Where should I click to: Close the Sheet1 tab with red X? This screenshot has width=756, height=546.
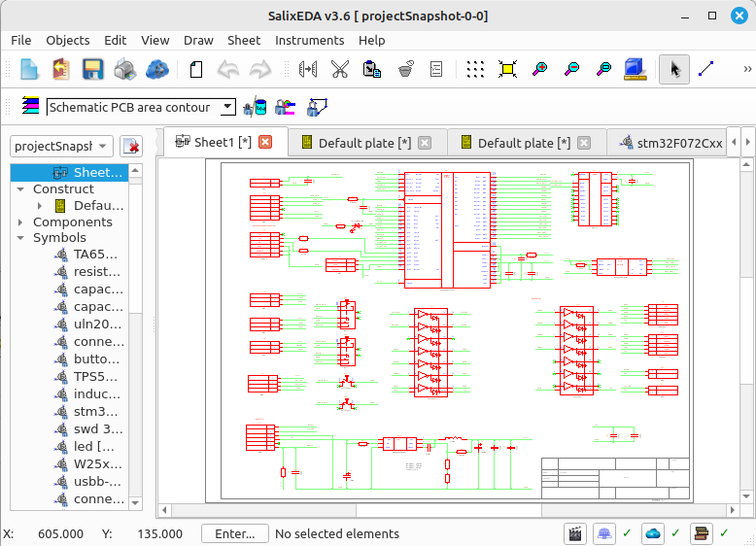pos(265,142)
